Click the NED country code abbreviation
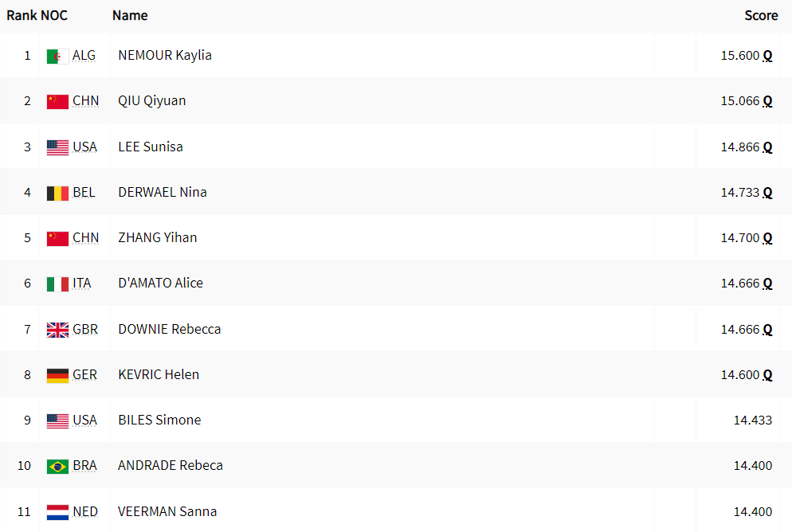Screen dimensions: 792x532 (85, 511)
